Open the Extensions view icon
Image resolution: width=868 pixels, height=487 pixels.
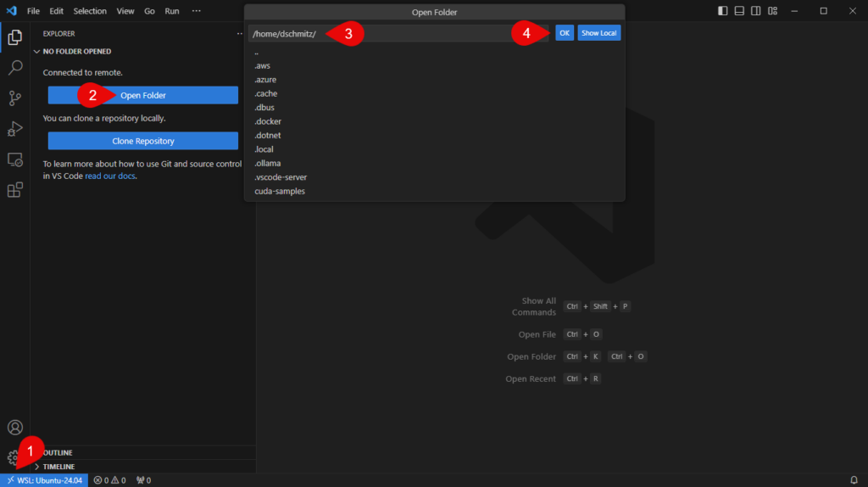pos(15,190)
